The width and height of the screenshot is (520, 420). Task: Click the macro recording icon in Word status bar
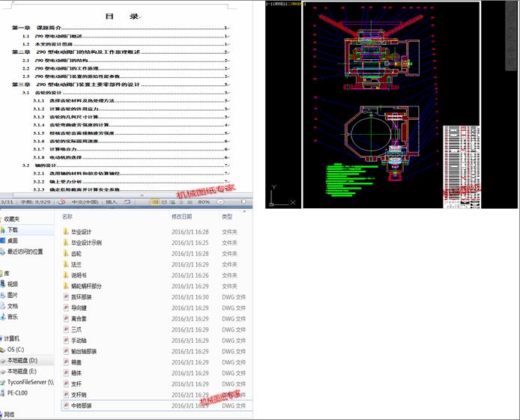(127, 201)
